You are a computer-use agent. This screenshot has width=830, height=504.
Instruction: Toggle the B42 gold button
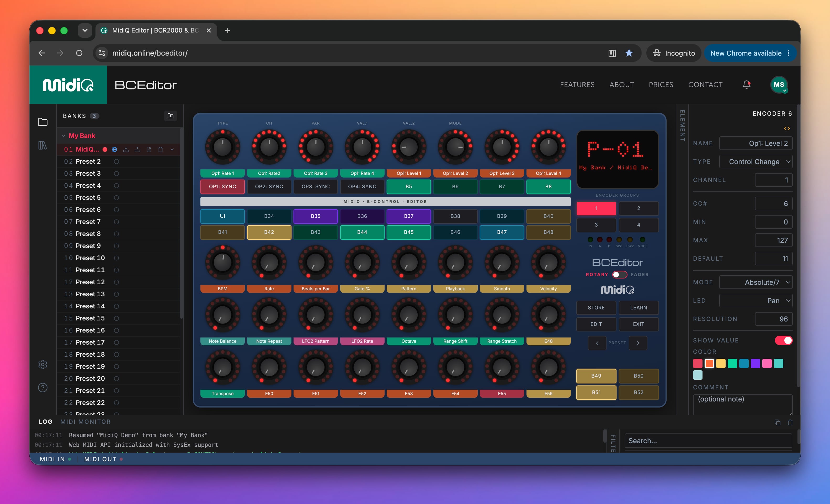(x=269, y=232)
